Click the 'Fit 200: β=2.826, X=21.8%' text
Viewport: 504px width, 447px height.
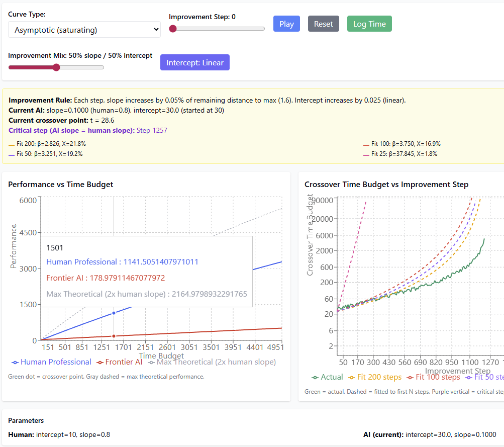click(51, 144)
